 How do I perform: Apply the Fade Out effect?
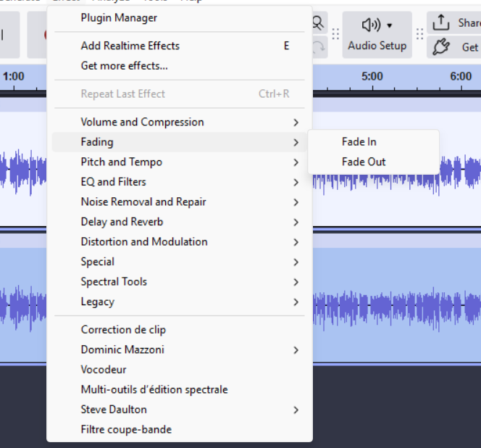[364, 162]
